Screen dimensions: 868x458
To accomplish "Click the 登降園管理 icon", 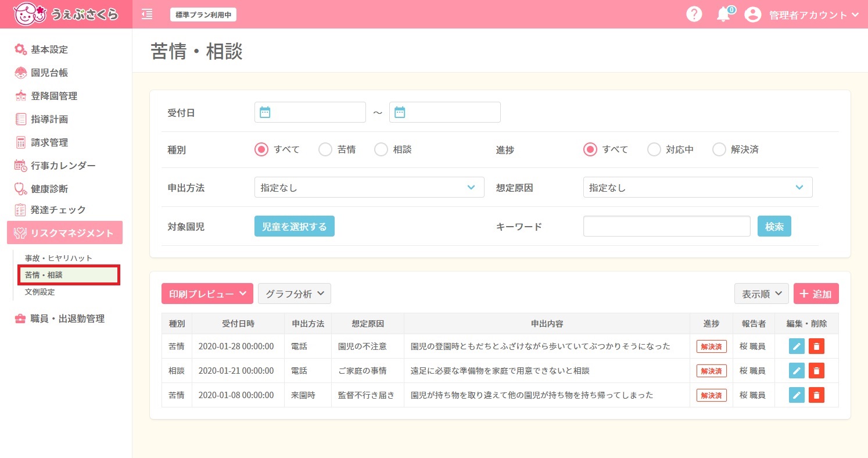I will (x=20, y=96).
